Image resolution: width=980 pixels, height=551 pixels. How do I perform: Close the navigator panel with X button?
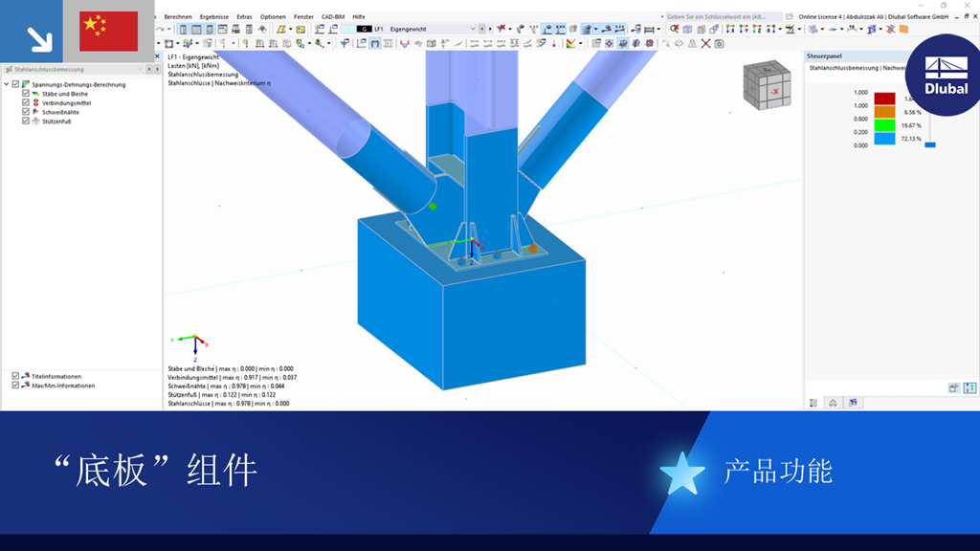click(x=158, y=56)
